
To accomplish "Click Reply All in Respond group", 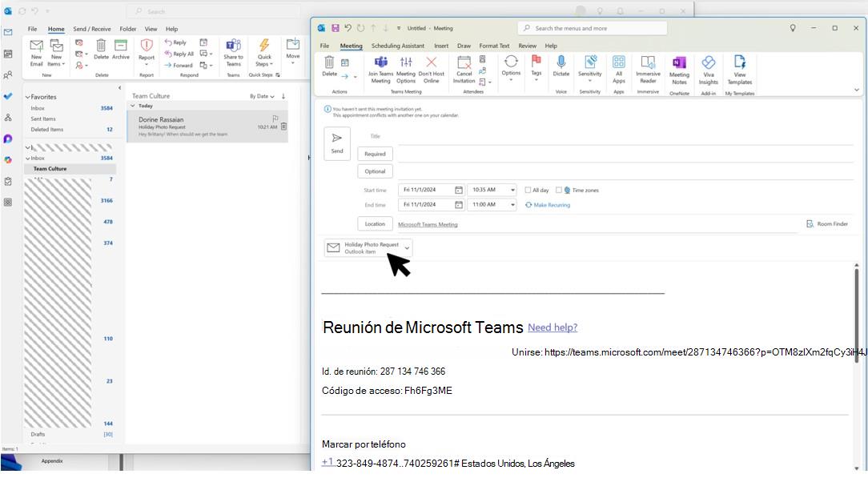I will click(x=179, y=54).
